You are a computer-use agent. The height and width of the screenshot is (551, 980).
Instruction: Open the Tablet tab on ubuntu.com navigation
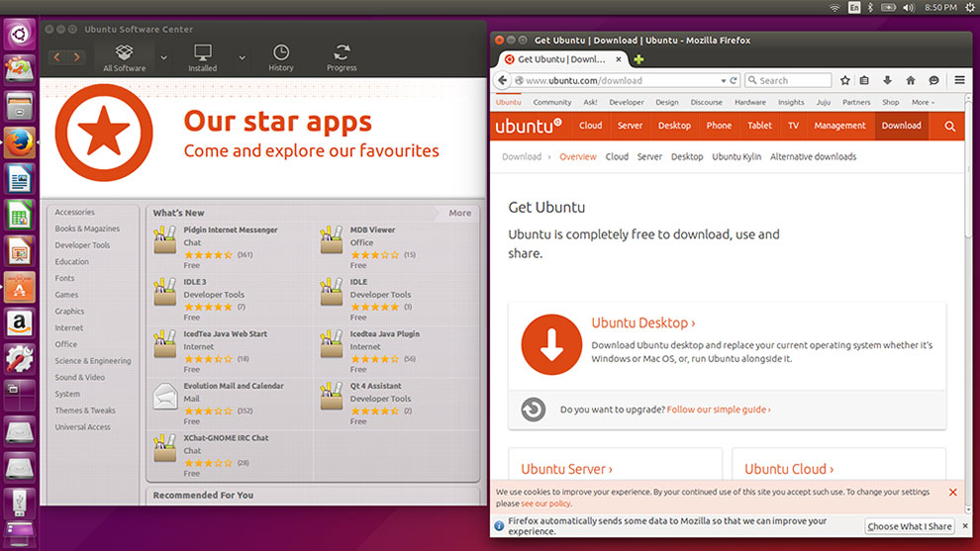point(759,126)
